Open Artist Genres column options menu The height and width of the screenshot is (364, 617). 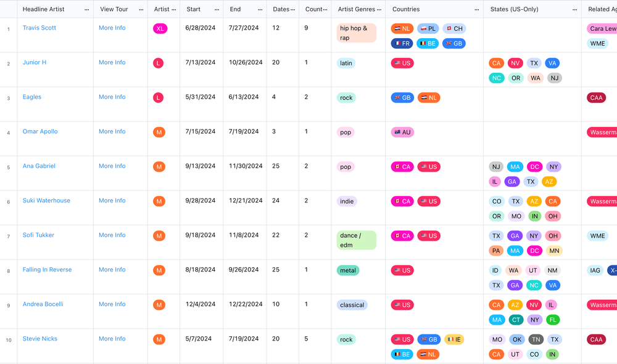[x=379, y=9]
